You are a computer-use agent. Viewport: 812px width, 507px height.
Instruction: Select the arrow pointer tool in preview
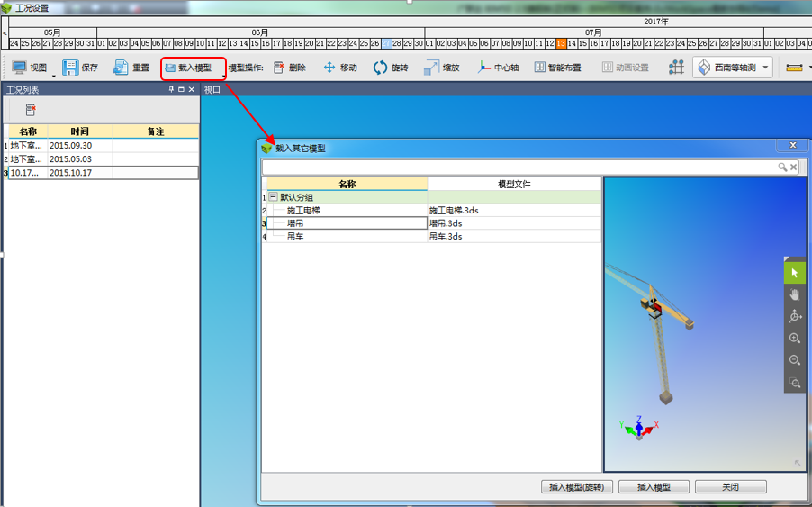click(x=795, y=273)
